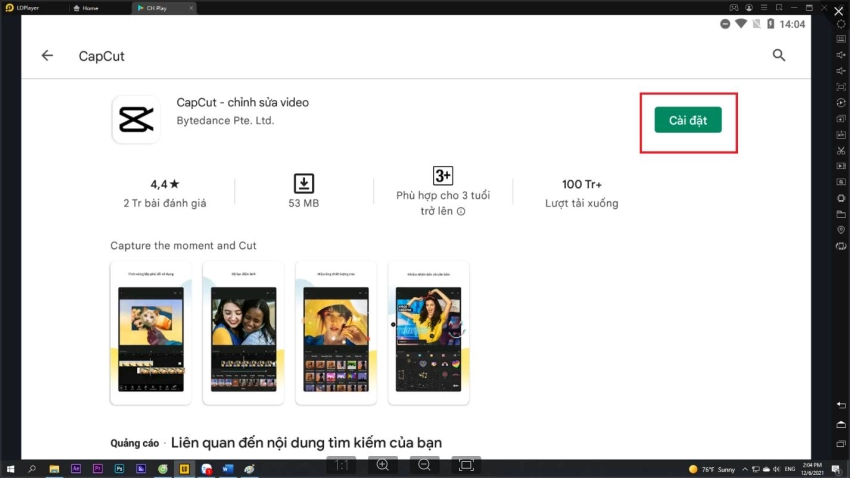Open Play Store search magnifier icon

[779, 56]
